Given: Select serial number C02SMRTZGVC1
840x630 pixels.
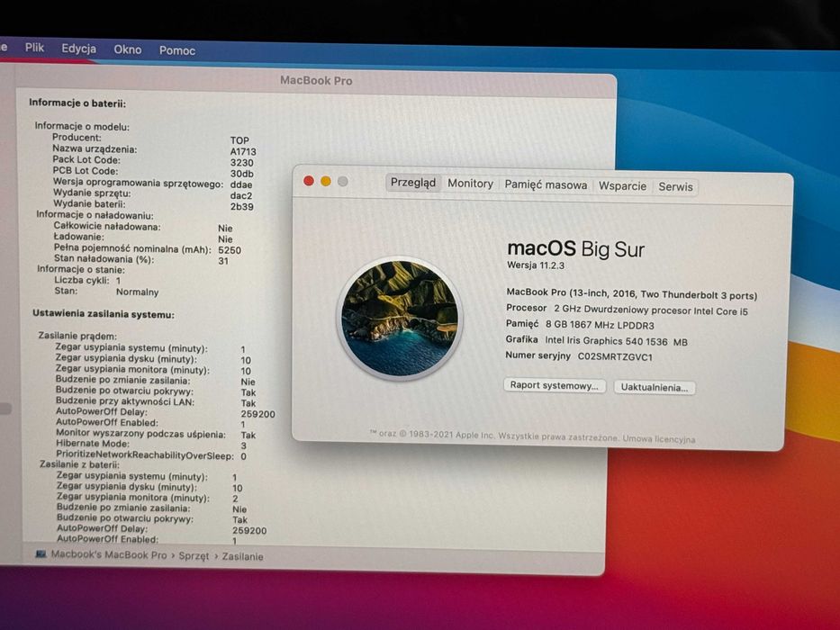Looking at the screenshot, I should pyautogui.click(x=615, y=356).
